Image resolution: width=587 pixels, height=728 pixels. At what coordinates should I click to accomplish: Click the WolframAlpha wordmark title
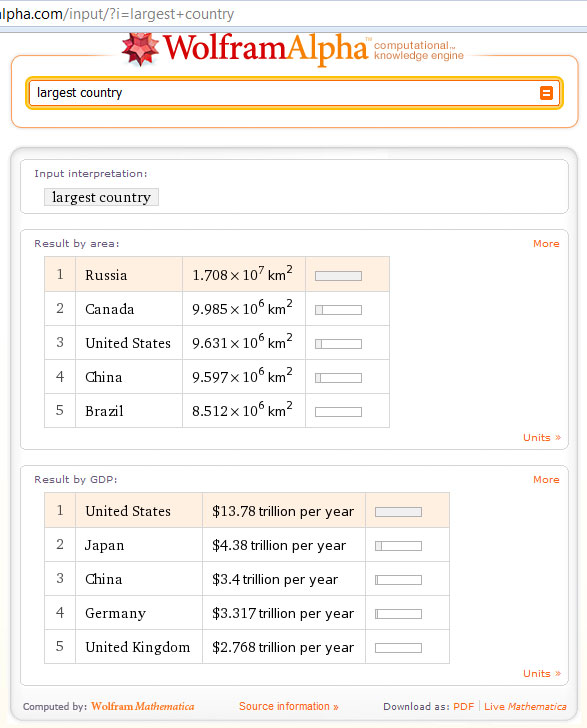(x=265, y=48)
